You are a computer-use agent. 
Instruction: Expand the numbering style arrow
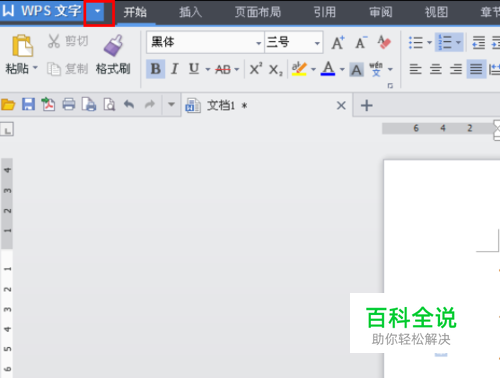click(458, 42)
